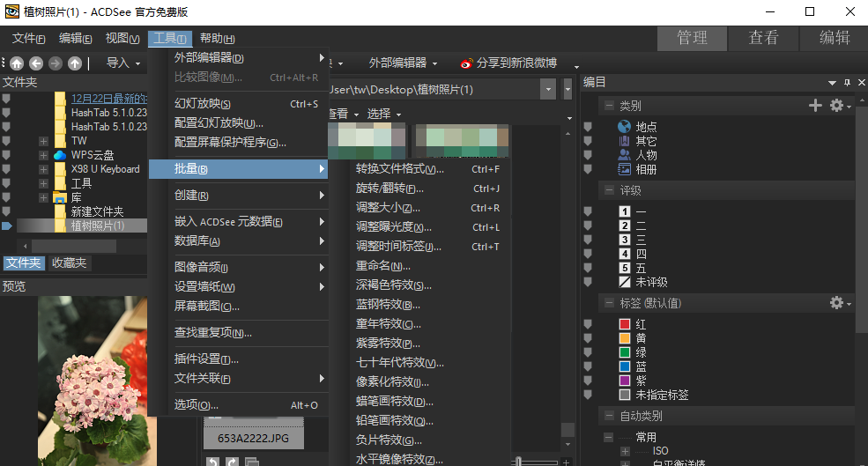The image size is (868, 466).
Task: Toggle easy-select tag for 绿 label
Action: pos(588,352)
